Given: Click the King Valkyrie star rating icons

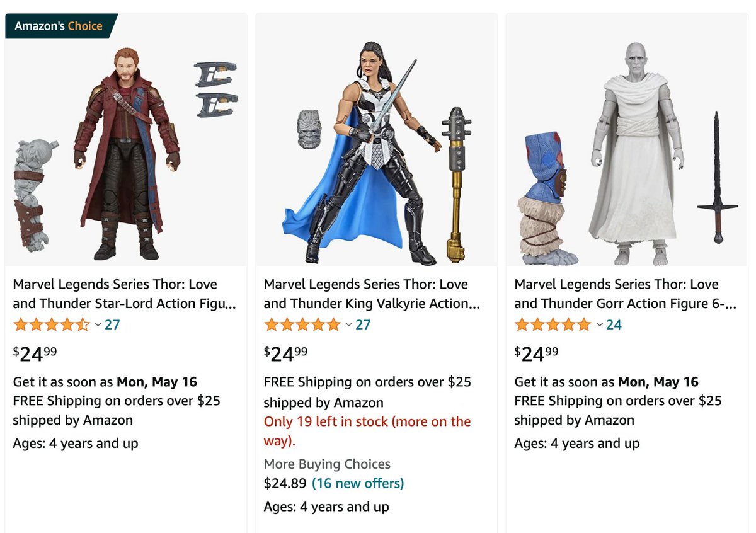Looking at the screenshot, I should coord(302,325).
